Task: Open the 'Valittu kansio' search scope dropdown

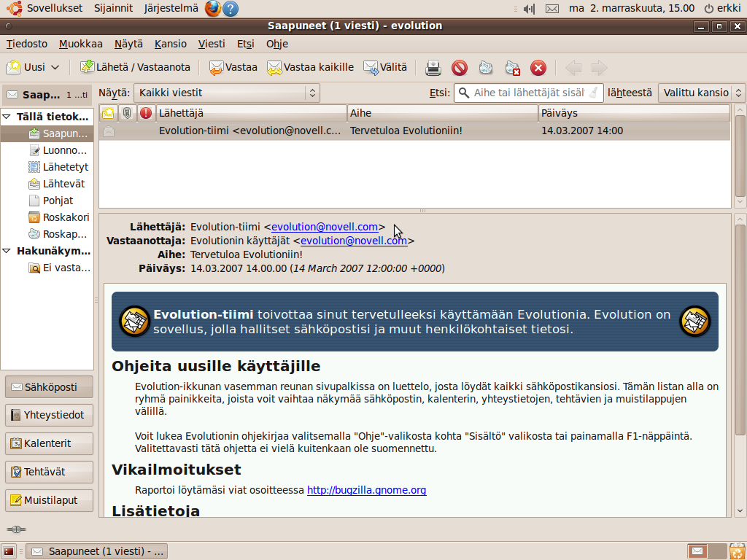Action: coord(701,93)
